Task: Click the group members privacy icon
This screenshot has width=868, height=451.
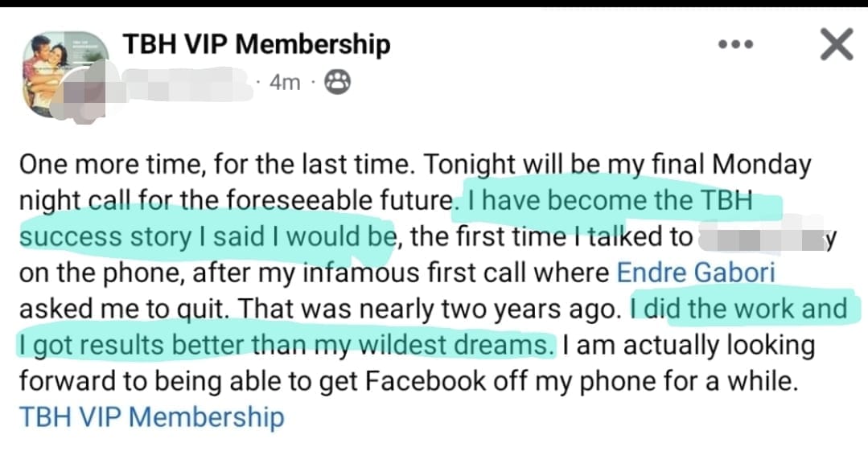Action: pyautogui.click(x=337, y=82)
